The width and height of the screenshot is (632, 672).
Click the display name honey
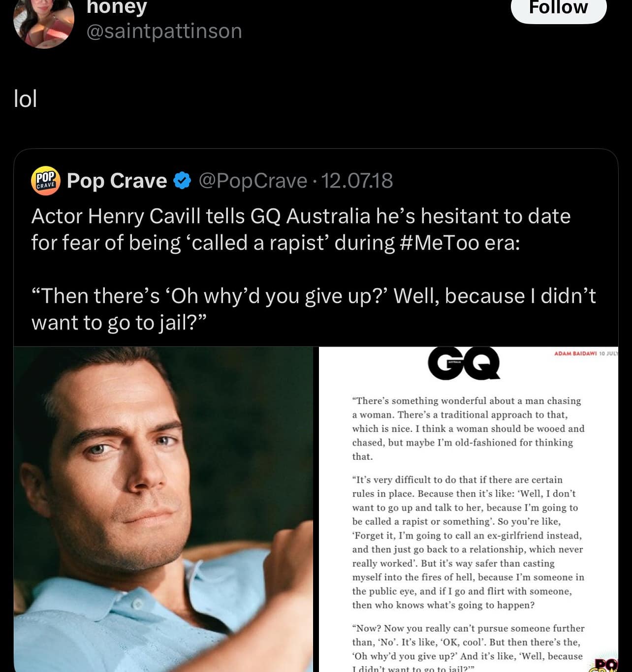pyautogui.click(x=117, y=7)
